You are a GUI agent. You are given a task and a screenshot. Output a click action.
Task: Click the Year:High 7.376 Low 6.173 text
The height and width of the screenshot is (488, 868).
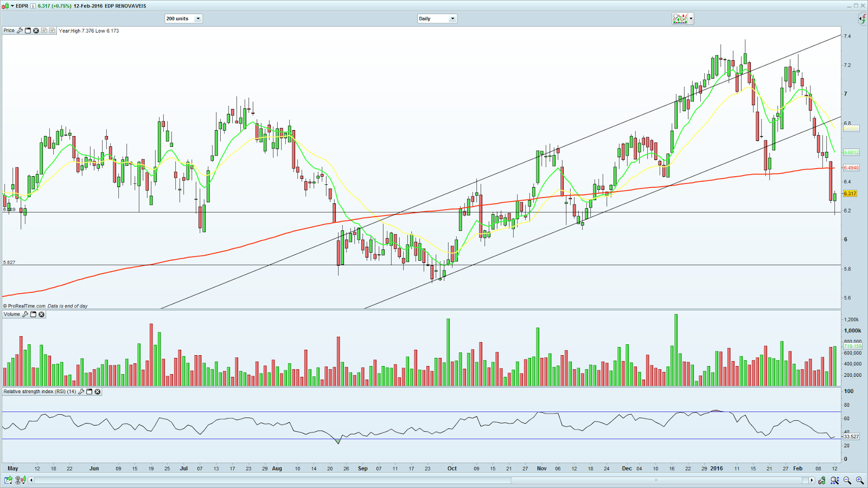click(89, 31)
